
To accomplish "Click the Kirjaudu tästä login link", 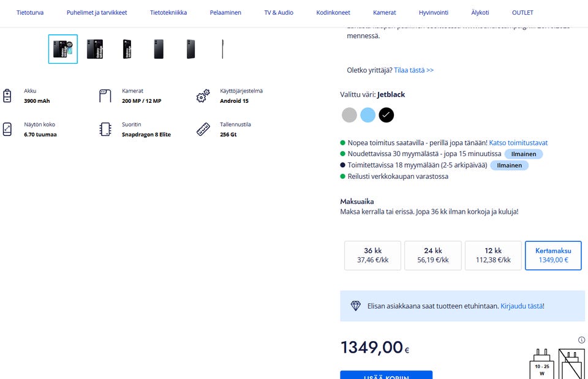I will 522,306.
